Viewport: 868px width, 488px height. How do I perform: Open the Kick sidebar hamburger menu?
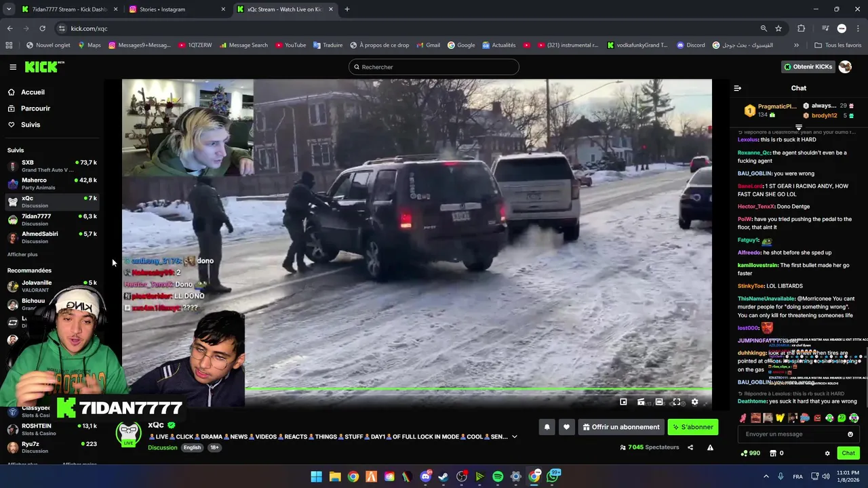point(13,66)
